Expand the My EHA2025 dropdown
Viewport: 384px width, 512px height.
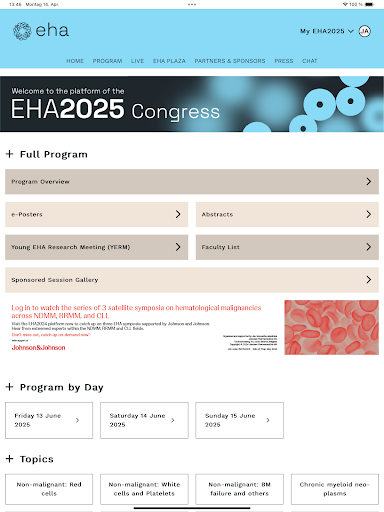[x=326, y=31]
